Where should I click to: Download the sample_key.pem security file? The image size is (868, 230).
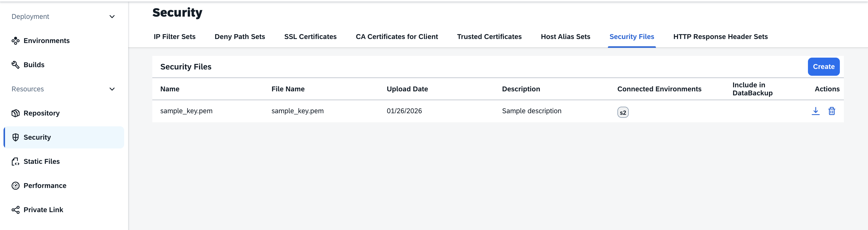point(815,111)
